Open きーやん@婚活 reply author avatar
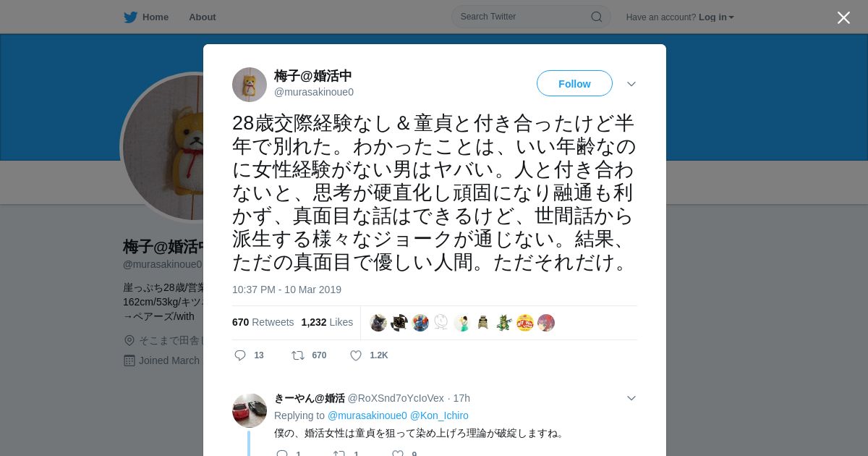Screen dimensions: 868x456 point(250,410)
